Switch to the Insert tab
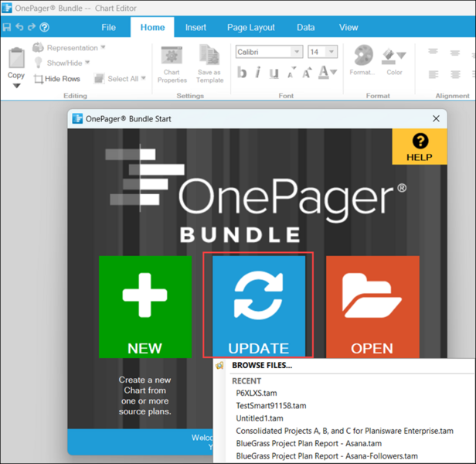 pos(195,27)
